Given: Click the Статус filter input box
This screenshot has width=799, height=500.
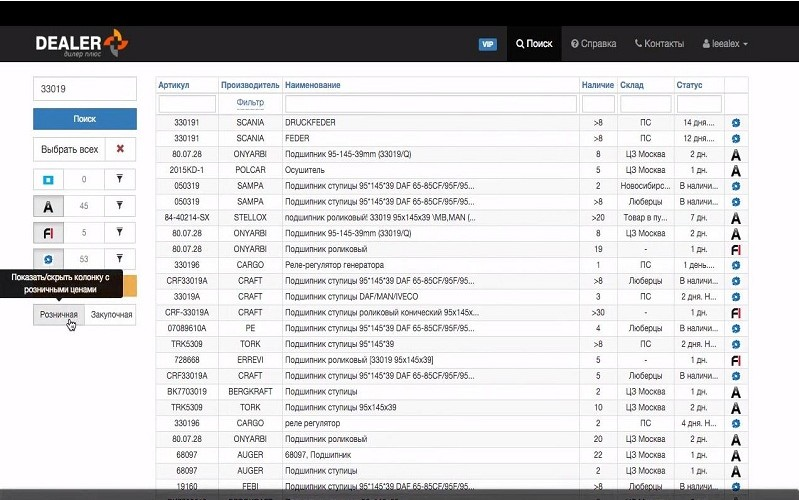Looking at the screenshot, I should [x=699, y=104].
